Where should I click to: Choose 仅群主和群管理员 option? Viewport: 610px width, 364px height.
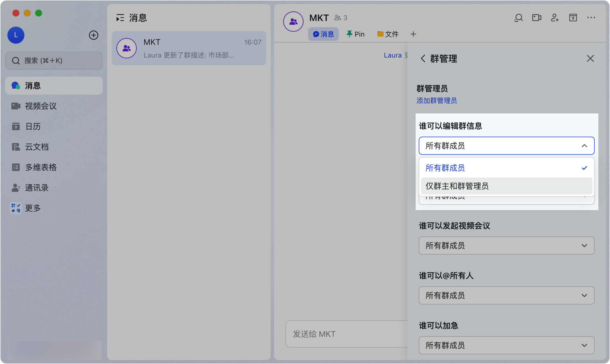tap(507, 186)
